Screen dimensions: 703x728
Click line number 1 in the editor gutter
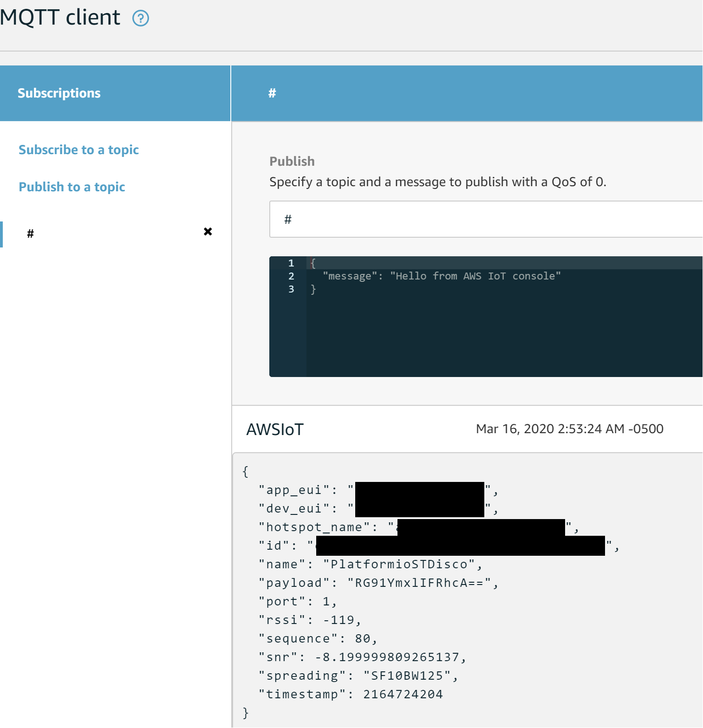[291, 263]
